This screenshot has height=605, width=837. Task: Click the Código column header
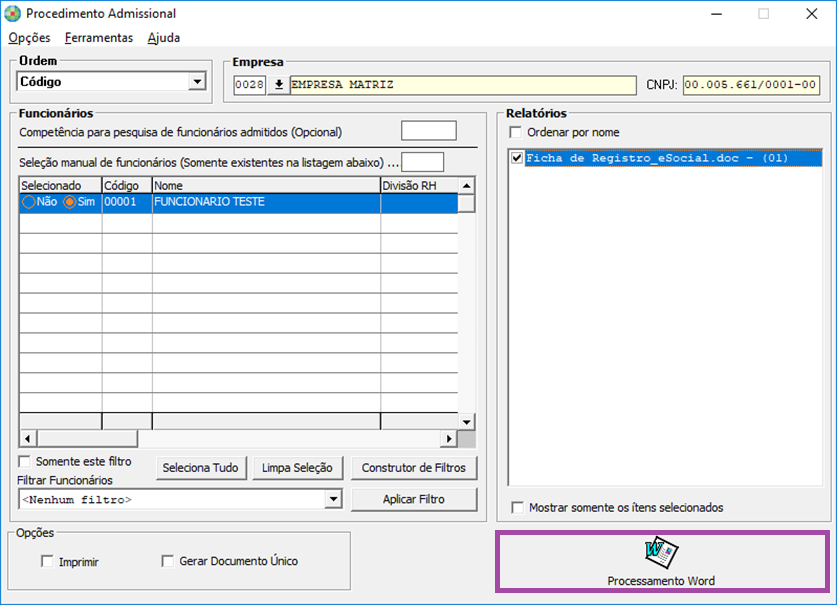pos(127,186)
